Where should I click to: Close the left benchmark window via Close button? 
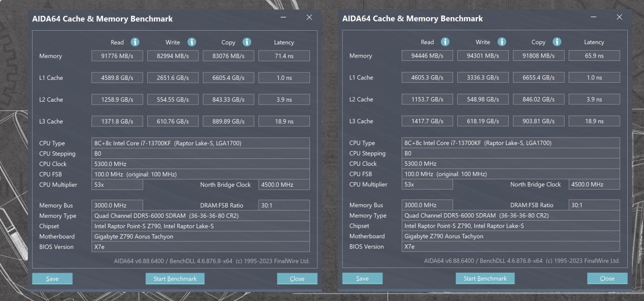(x=297, y=279)
